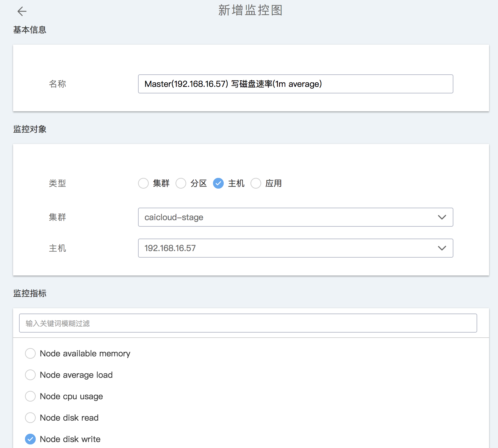Click the checked 主机 radio button
Viewport: 498px width, 448px height.
pyautogui.click(x=218, y=183)
